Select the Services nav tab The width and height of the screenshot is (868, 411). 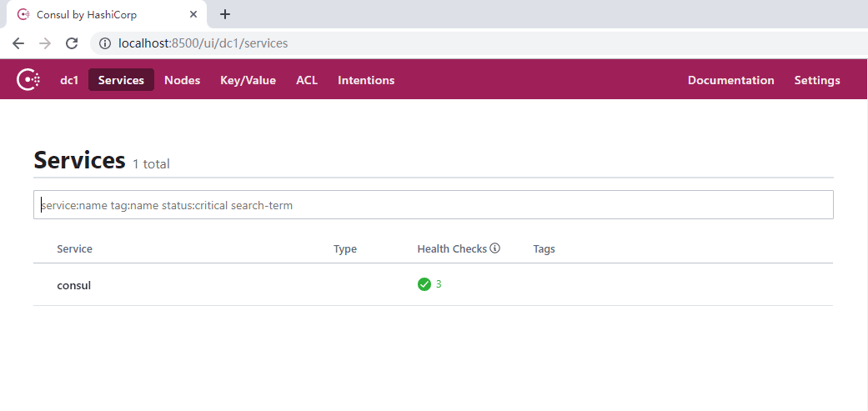click(x=121, y=80)
